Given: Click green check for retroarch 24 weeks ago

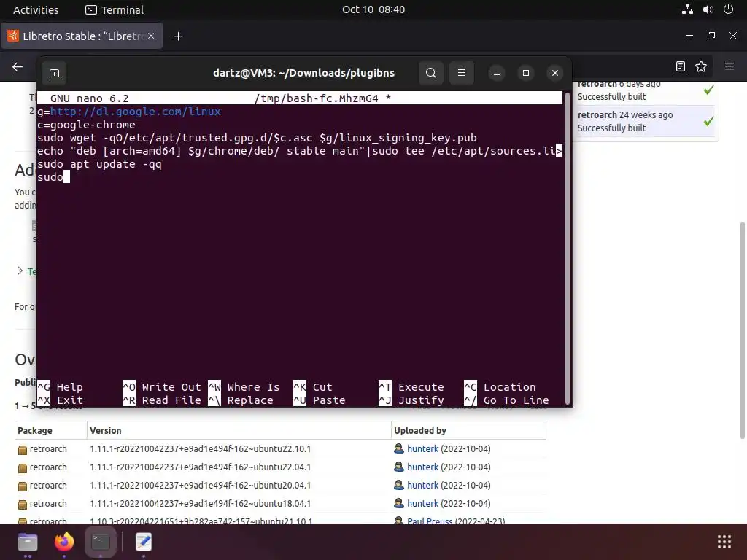Looking at the screenshot, I should coord(708,122).
